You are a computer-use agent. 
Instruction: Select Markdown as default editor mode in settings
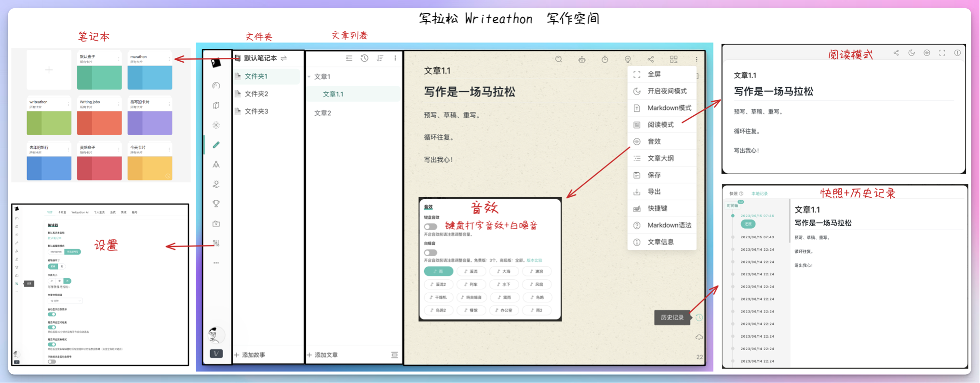pos(56,252)
